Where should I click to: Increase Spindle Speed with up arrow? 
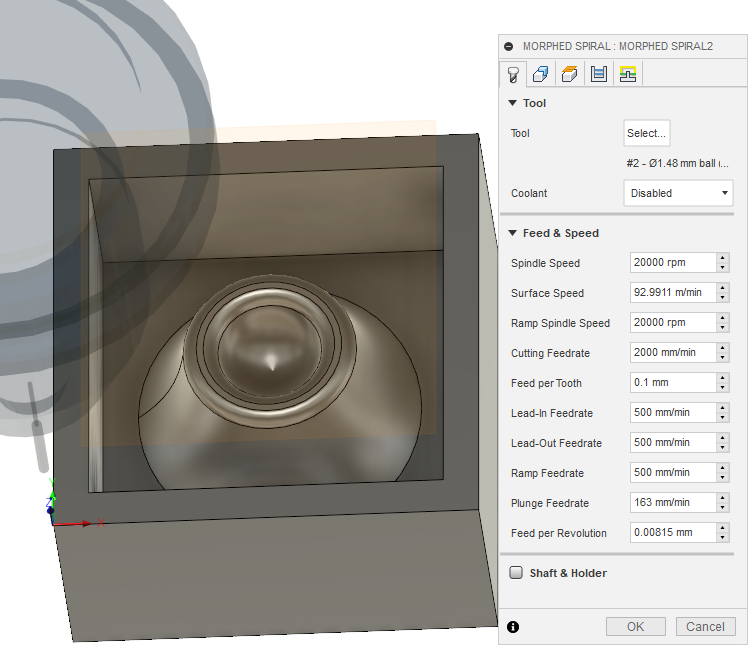click(723, 257)
